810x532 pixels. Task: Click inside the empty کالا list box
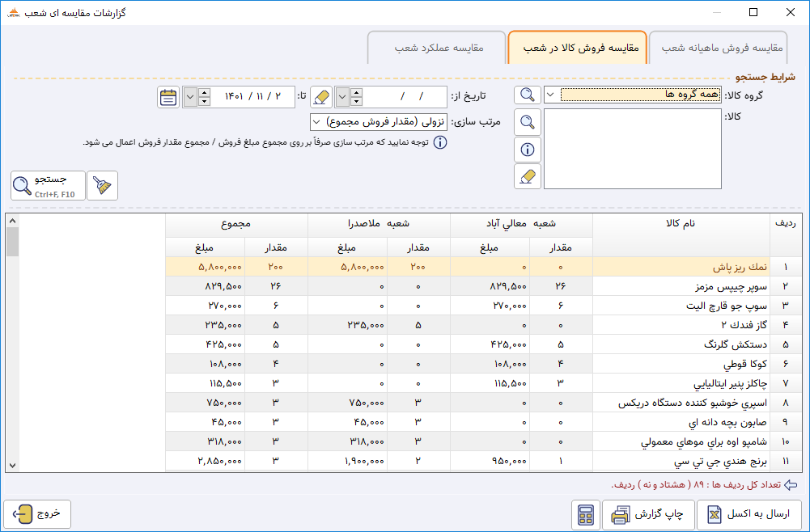[633, 149]
